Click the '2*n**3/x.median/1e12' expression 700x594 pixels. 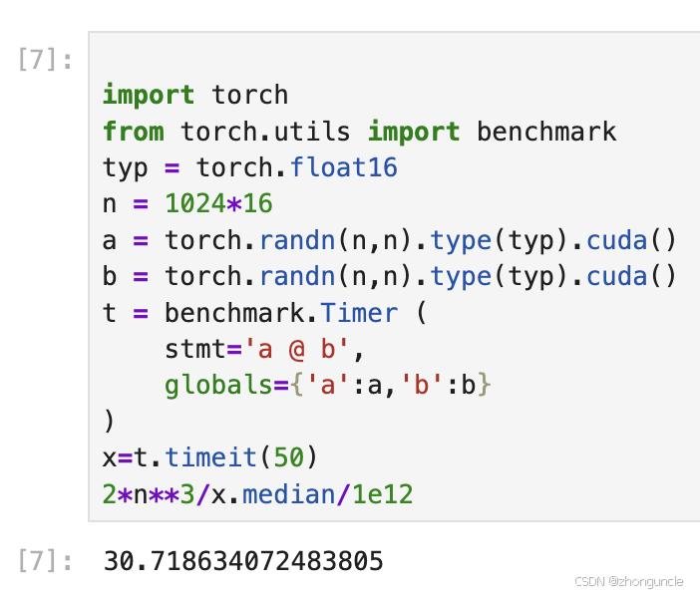pos(257,494)
